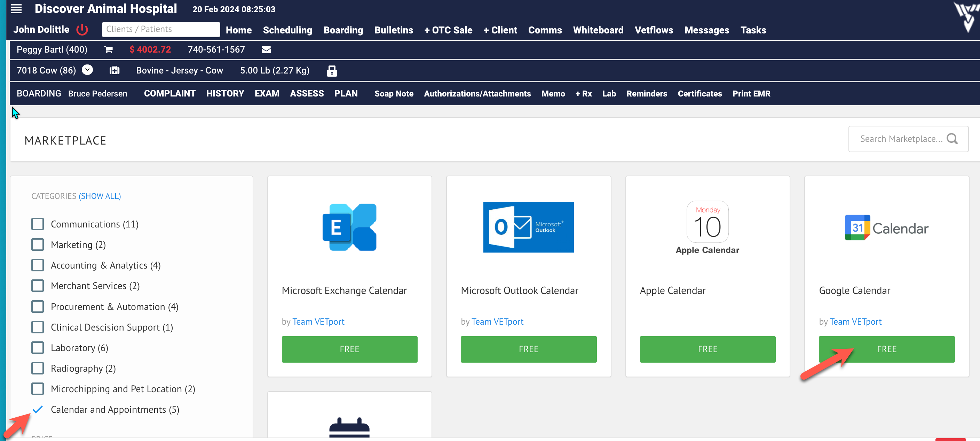Open the Reminders tab
Viewport: 980px width, 441px height.
(x=646, y=94)
